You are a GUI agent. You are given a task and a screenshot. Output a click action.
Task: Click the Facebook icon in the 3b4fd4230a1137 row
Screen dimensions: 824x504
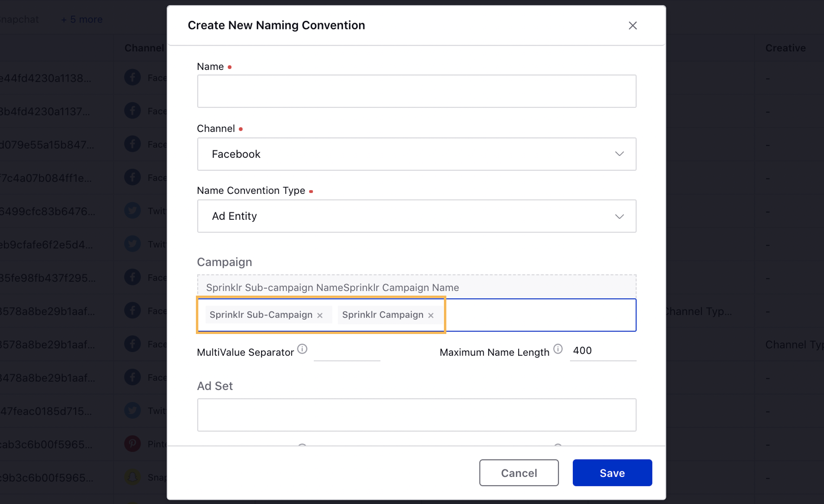point(132,111)
